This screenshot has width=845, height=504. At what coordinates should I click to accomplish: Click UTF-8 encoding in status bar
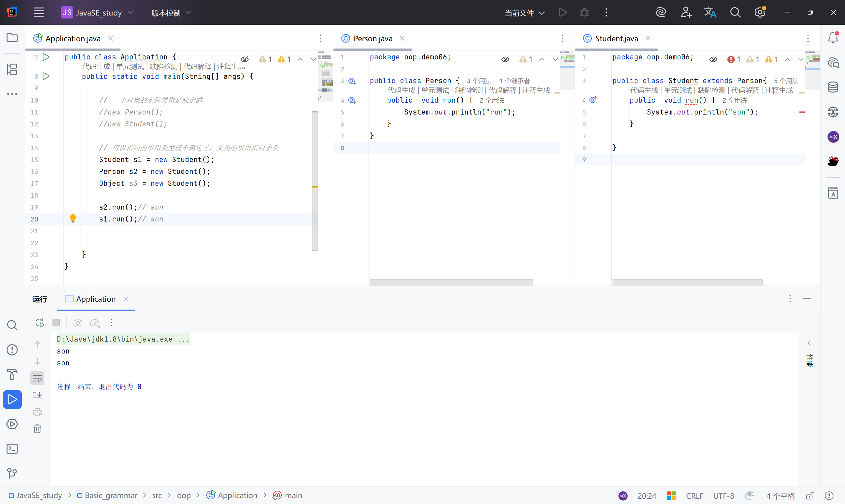click(x=723, y=496)
